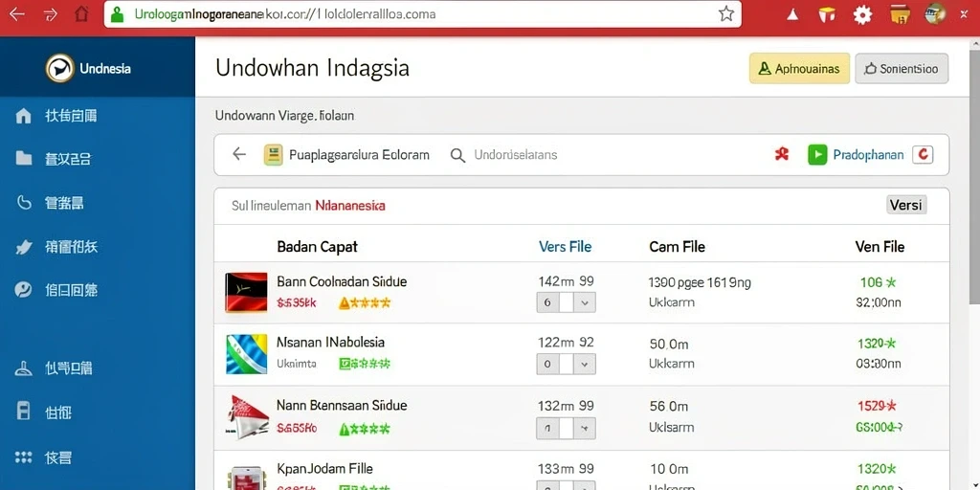Click the green padlock in address bar
The image size is (980, 490).
tap(117, 14)
